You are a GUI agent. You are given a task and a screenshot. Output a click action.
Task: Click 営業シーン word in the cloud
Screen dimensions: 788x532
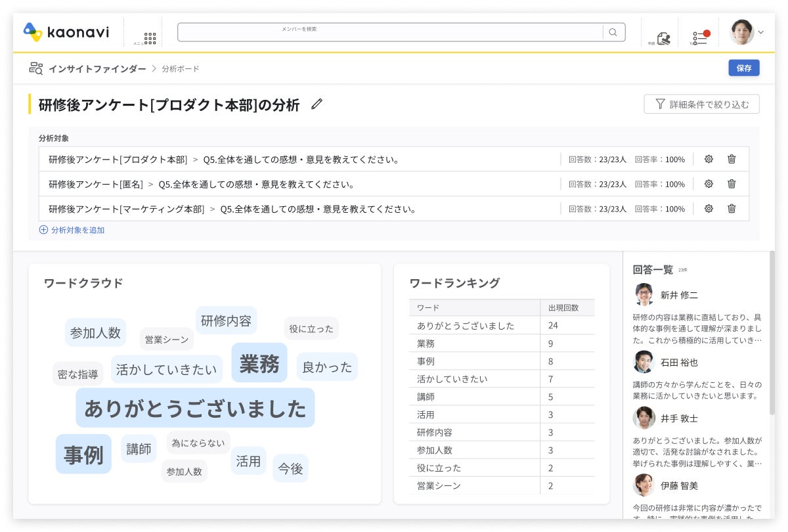pos(167,339)
